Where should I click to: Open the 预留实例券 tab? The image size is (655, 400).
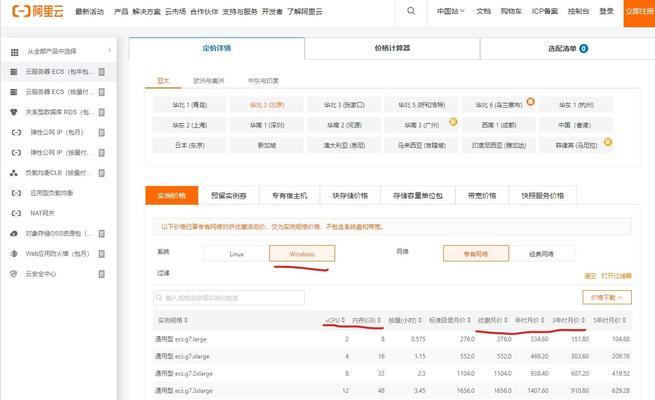click(x=228, y=195)
